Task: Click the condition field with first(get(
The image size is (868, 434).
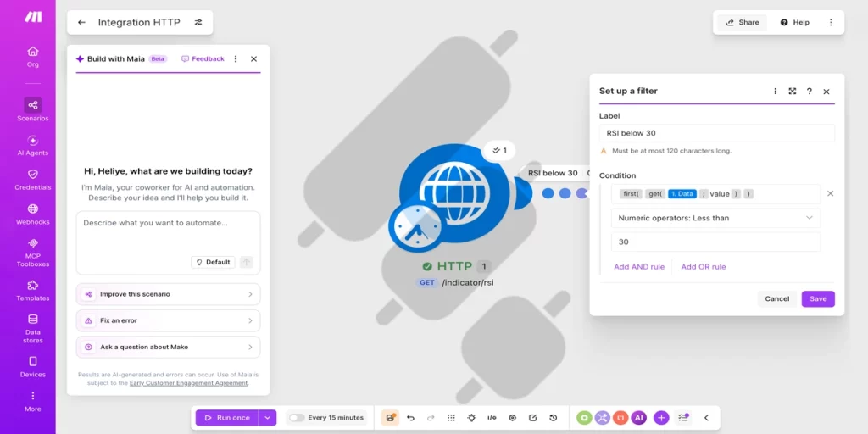Action: point(715,194)
